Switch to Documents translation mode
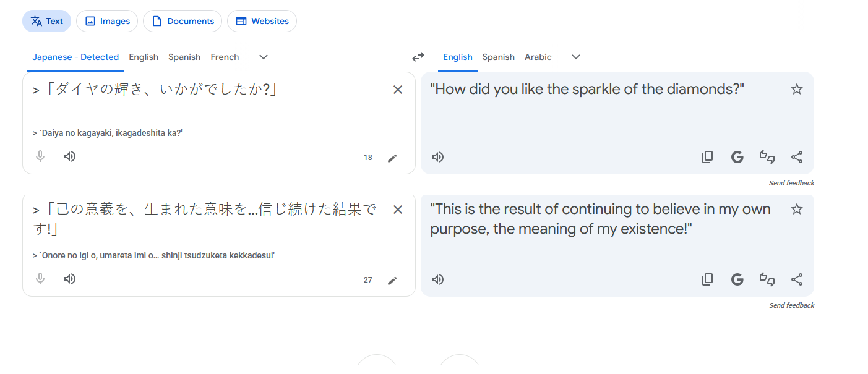Viewport: 868px width, 374px height. tap(183, 21)
